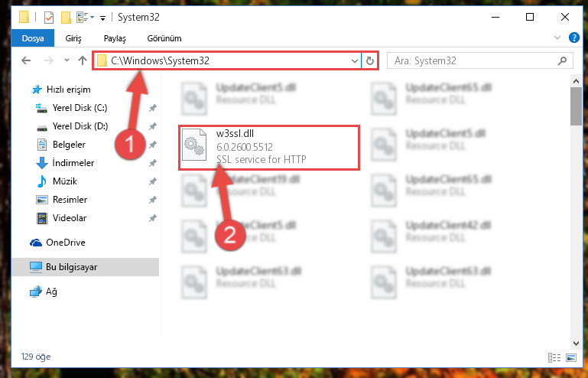Open the Dosya menu tab
Image resolution: width=588 pixels, height=378 pixels.
[x=33, y=38]
